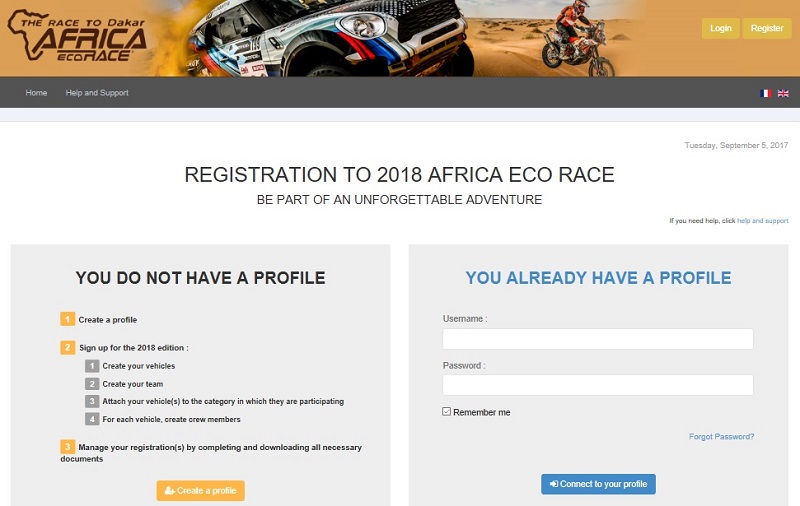Image resolution: width=800 pixels, height=506 pixels.
Task: Click the orange step 1 badge
Action: (x=67, y=319)
